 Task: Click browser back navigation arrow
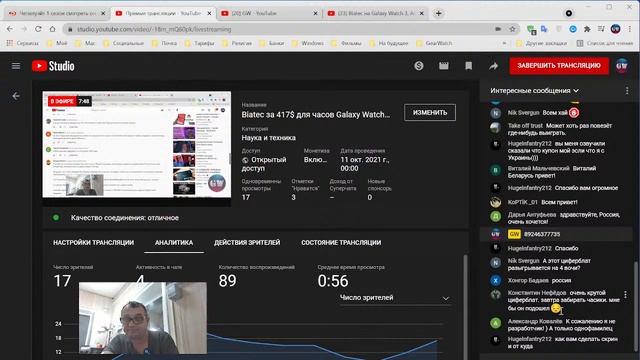(x=10, y=29)
